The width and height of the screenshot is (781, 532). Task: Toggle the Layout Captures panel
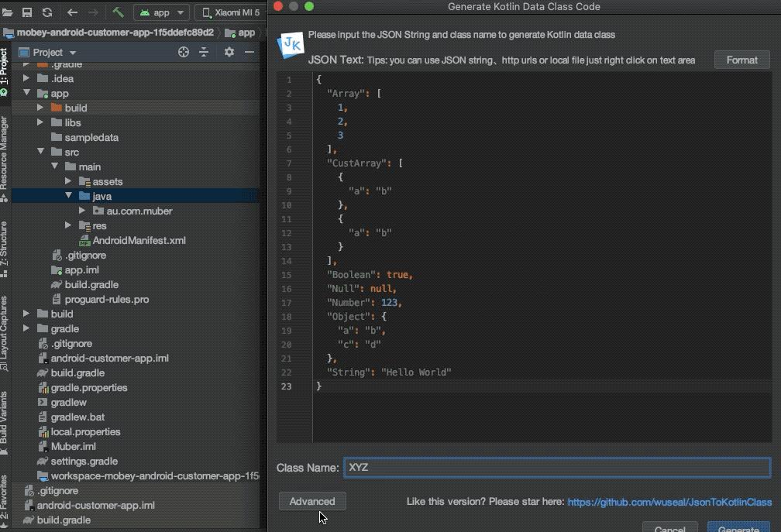[x=5, y=325]
